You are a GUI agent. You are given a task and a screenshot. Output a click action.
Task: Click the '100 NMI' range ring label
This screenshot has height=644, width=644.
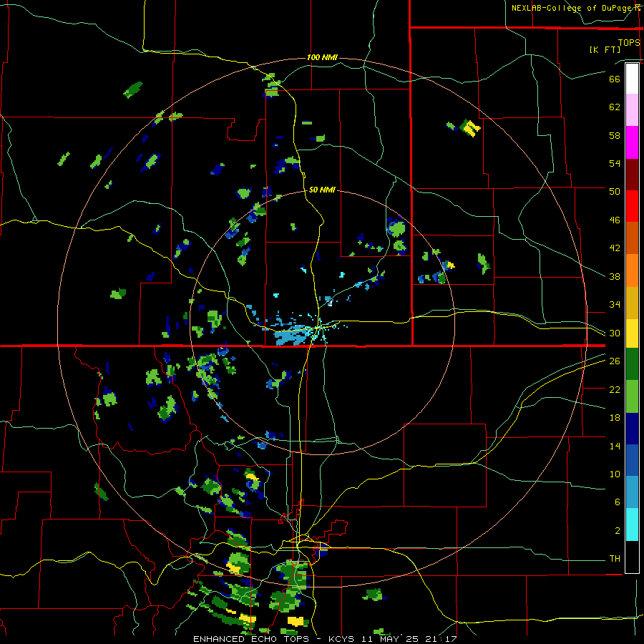pyautogui.click(x=322, y=57)
